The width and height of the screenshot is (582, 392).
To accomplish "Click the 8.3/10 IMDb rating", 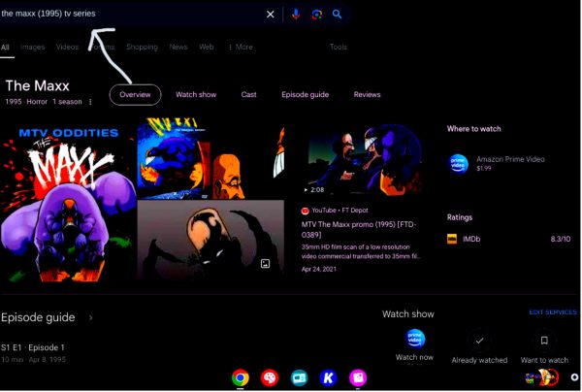I will 561,239.
